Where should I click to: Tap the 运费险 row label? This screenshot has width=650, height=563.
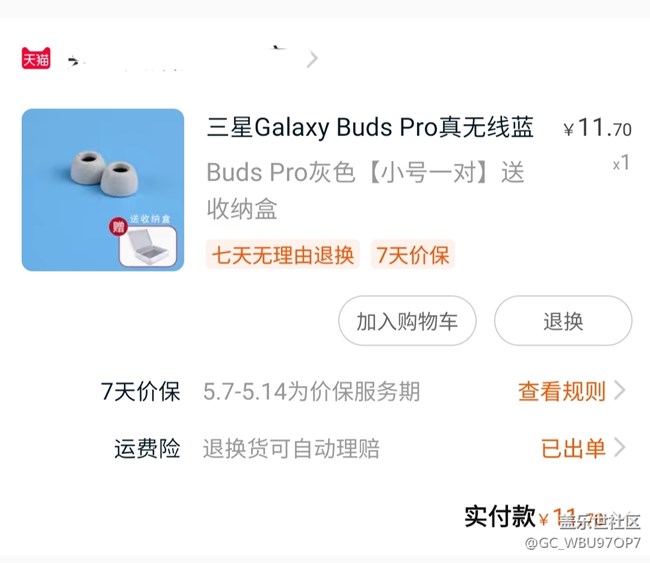point(147,449)
